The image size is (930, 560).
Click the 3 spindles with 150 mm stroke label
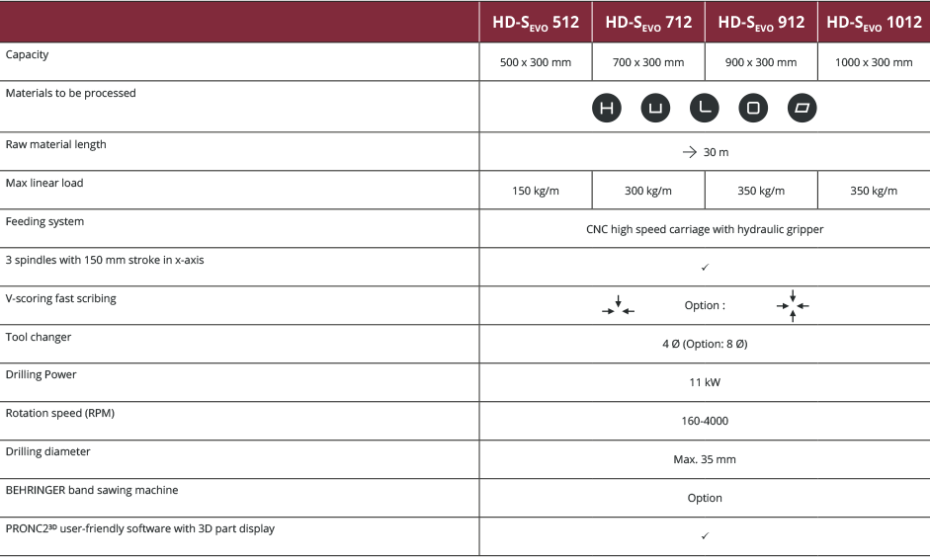click(x=105, y=260)
